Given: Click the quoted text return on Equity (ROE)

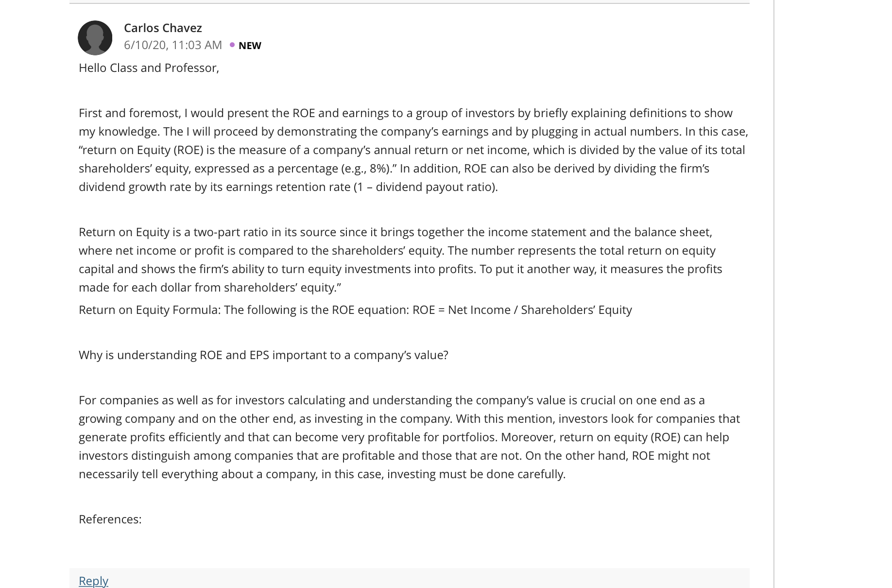Looking at the screenshot, I should 141,150.
